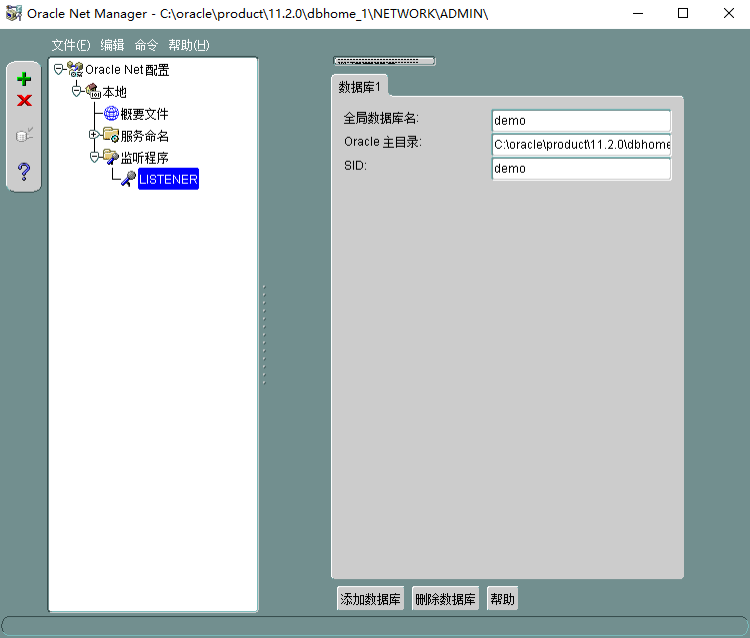Screen dimensions: 750x638
Task: Collapse the 本地 tree node
Action: (76, 91)
